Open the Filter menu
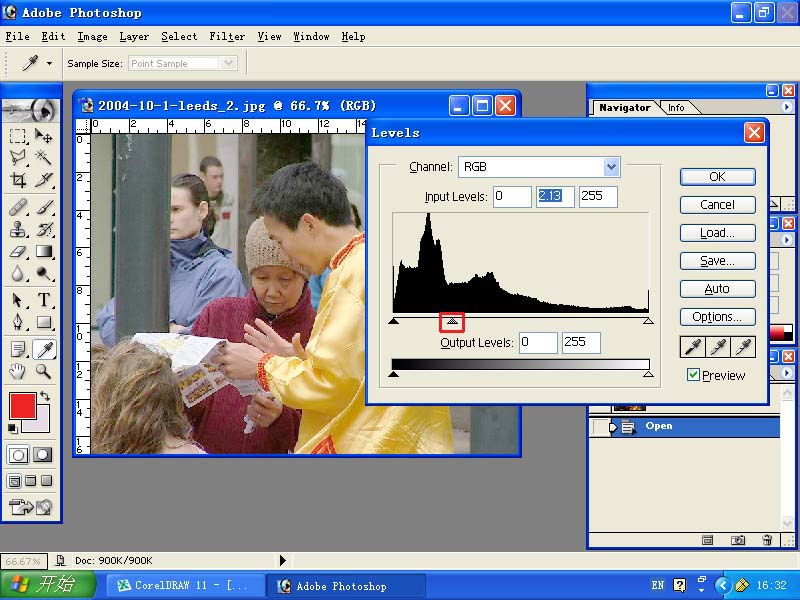The image size is (800, 600). pos(227,36)
